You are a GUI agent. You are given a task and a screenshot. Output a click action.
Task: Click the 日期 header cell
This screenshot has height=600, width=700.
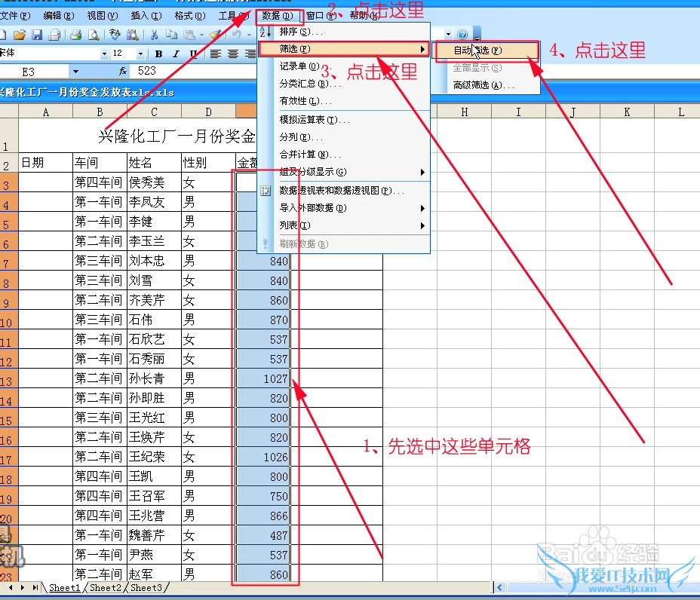click(45, 163)
